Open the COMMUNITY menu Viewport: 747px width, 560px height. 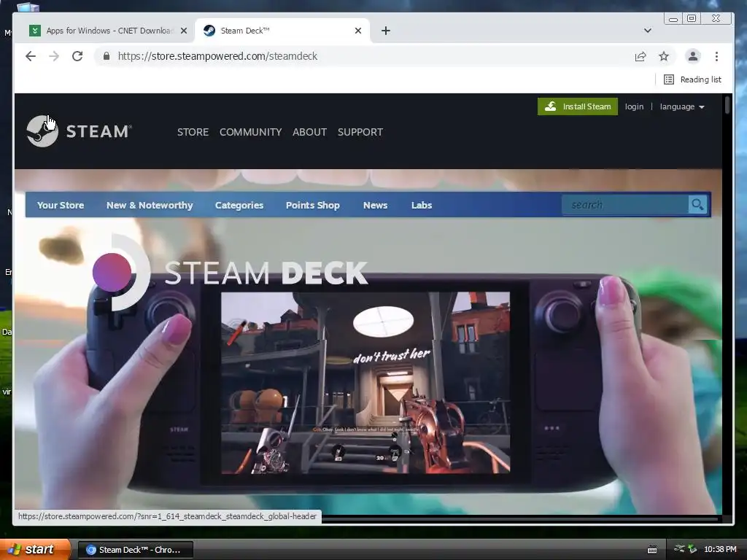coord(251,132)
